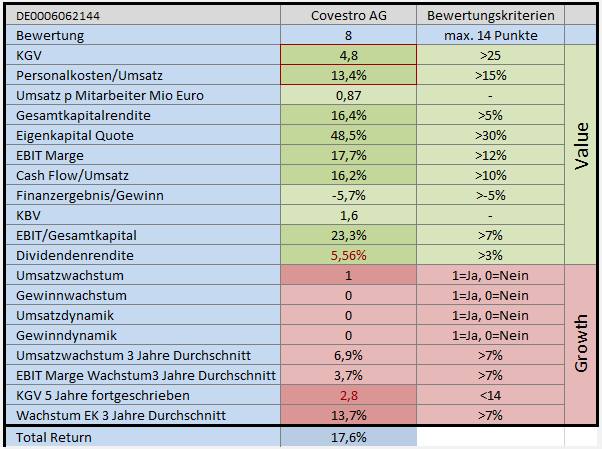The width and height of the screenshot is (602, 449).
Task: Select the Wachstum EK 3 Jahre value 13,7%
Action: (348, 415)
